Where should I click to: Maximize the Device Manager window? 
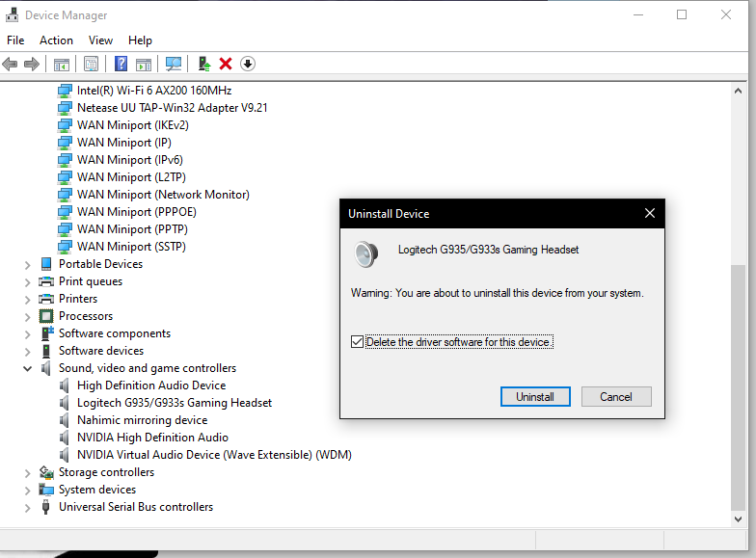coord(682,15)
